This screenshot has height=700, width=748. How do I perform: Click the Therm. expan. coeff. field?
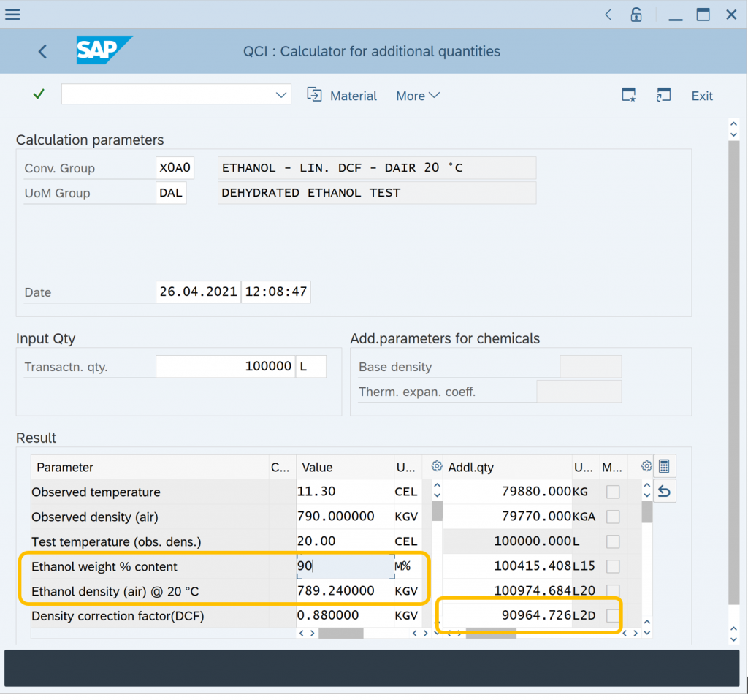pyautogui.click(x=579, y=391)
